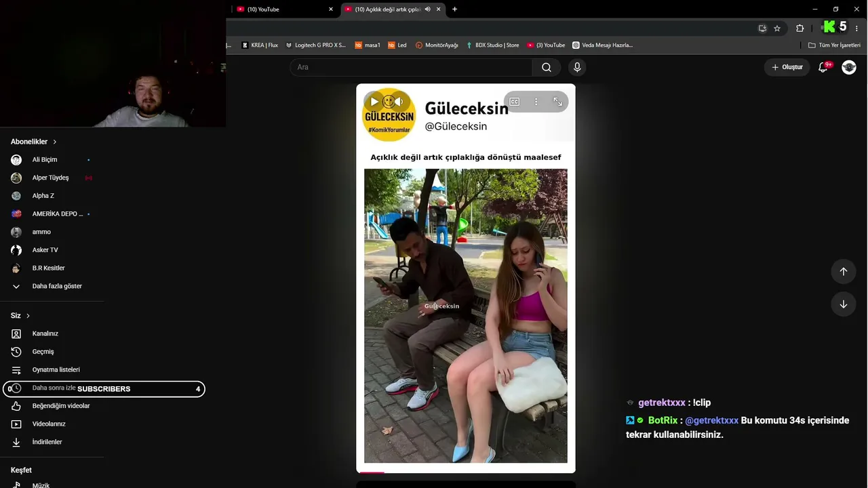Open the account avatar menu
This screenshot has width=868, height=488.
coord(849,67)
